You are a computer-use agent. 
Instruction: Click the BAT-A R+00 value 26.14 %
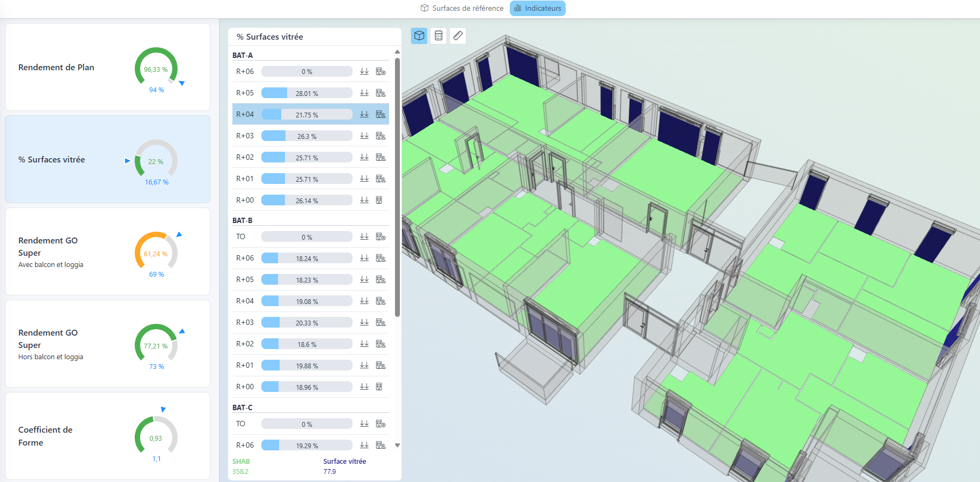[x=307, y=201]
